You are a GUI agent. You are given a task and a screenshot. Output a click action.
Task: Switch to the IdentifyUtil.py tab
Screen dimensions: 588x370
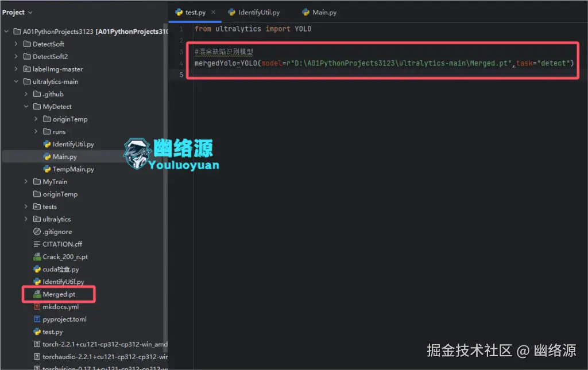258,11
